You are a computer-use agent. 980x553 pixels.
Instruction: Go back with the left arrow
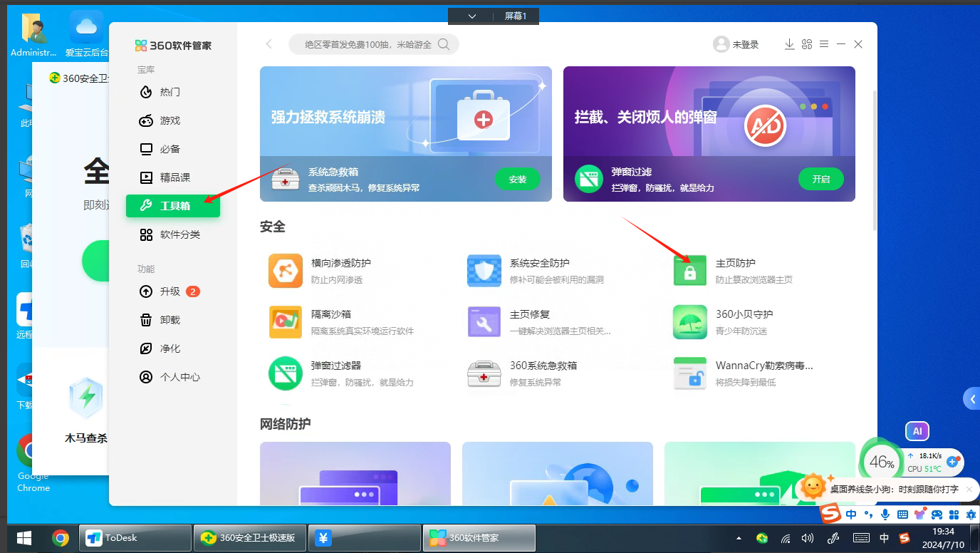click(269, 44)
